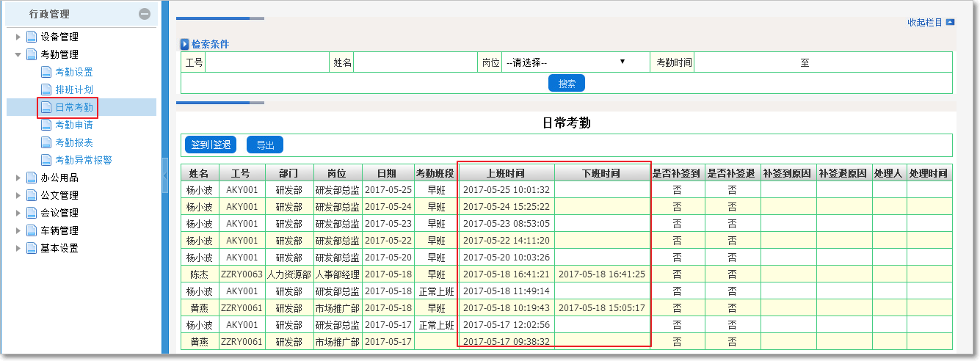Click the 设备管理 document icon

point(32,37)
